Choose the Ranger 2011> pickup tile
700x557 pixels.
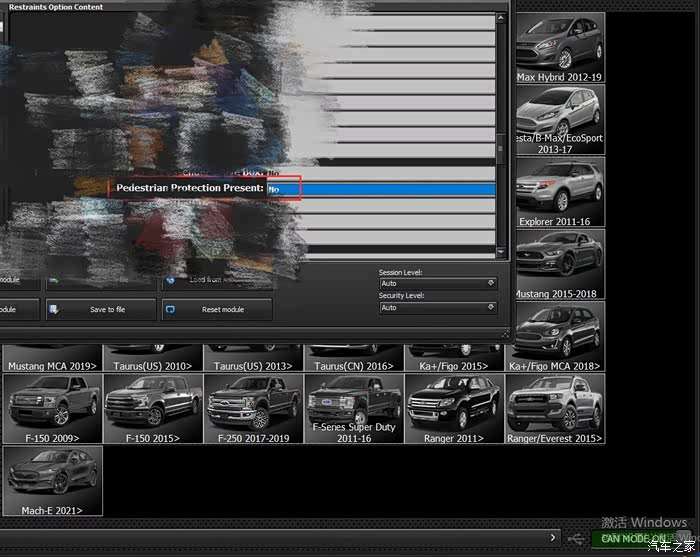454,409
